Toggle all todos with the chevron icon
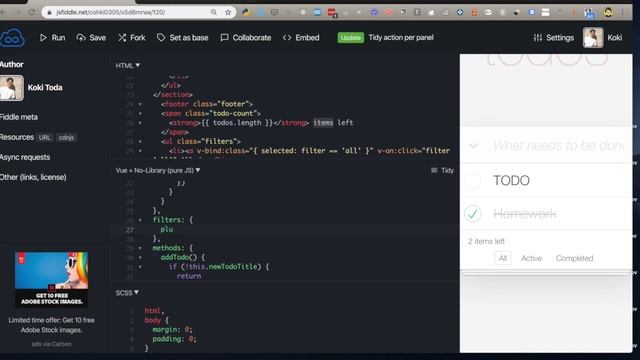 473,145
